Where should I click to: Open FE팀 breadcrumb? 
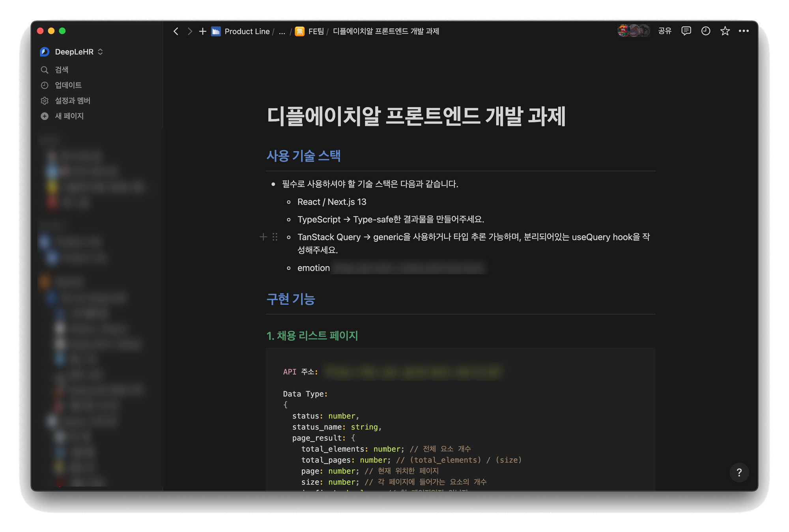click(316, 31)
